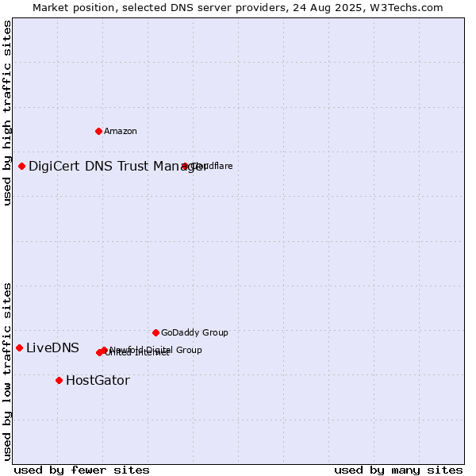
Task: Click the 'used by high traffic sites' label
Action: click(x=7, y=113)
